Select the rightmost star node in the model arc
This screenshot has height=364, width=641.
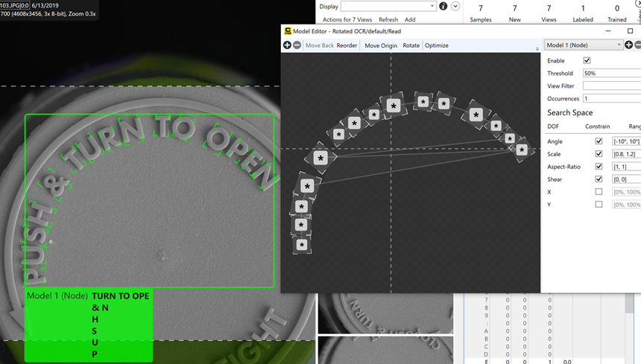522,150
